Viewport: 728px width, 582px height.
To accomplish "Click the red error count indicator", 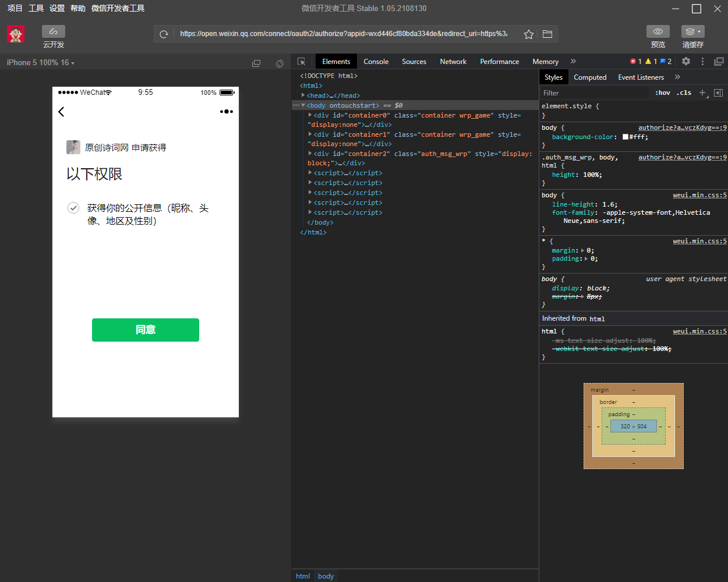I will (x=636, y=61).
